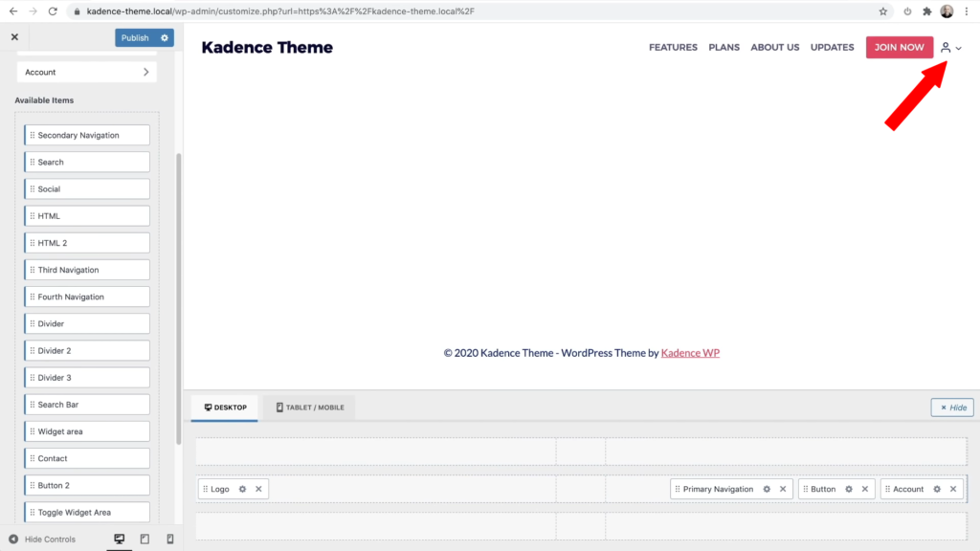
Task: Reload the browser page
Action: (54, 11)
